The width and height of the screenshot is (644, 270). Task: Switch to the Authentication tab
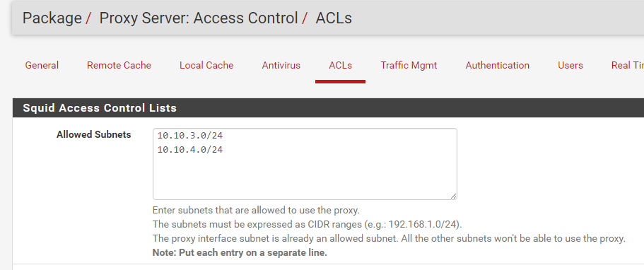coord(498,65)
